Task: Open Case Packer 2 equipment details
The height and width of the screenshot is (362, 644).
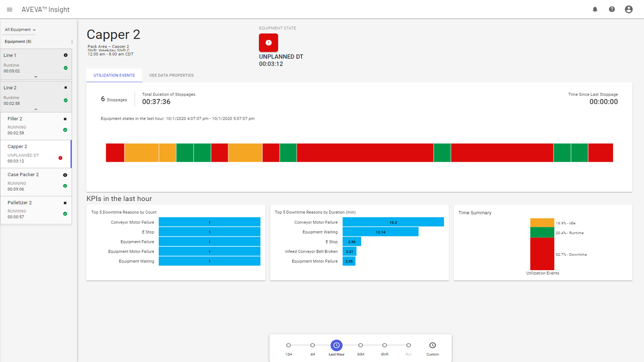Action: (23, 175)
